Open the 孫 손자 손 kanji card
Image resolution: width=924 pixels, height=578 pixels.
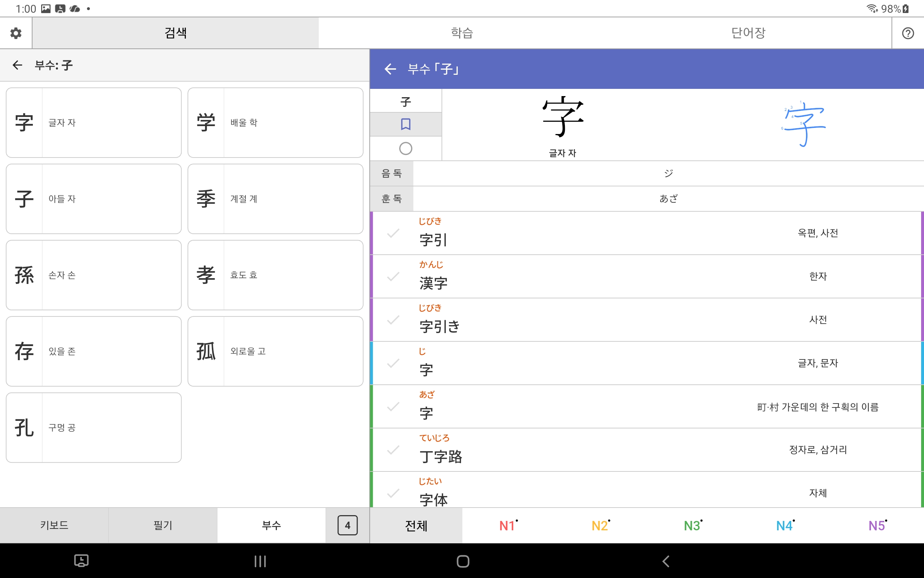(x=93, y=275)
